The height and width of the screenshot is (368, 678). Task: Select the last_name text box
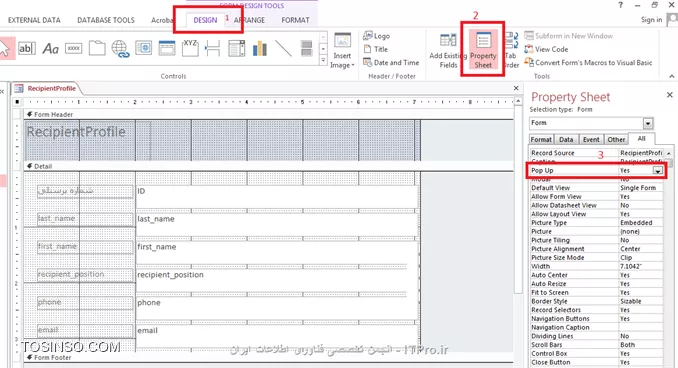277,225
